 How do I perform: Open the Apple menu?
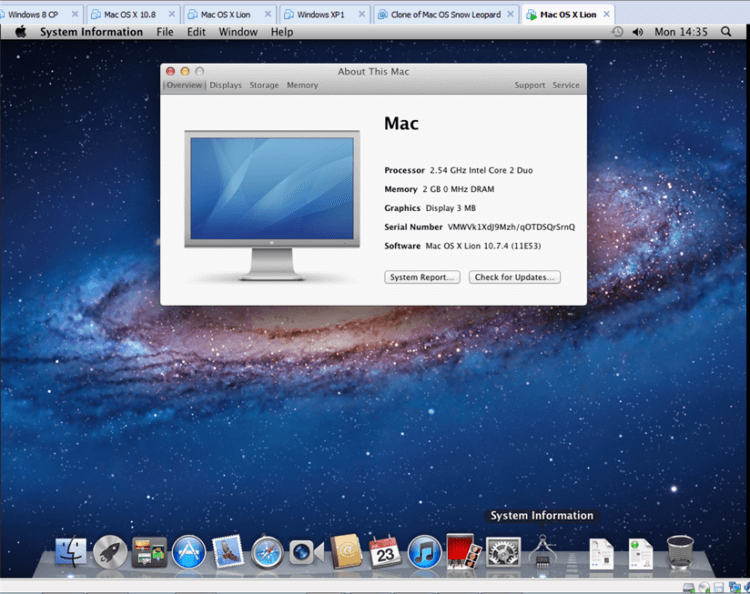pyautogui.click(x=21, y=32)
